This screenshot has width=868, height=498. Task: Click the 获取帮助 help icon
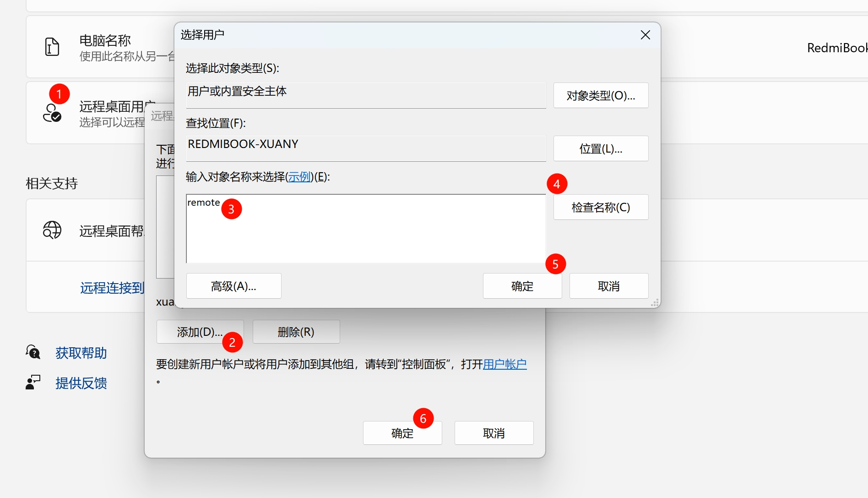(33, 352)
